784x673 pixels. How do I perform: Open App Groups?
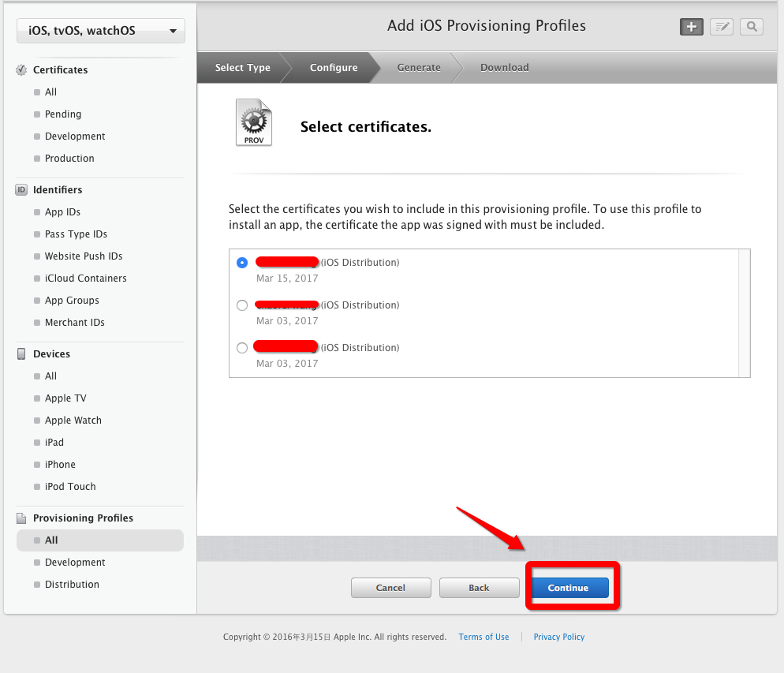[x=72, y=300]
